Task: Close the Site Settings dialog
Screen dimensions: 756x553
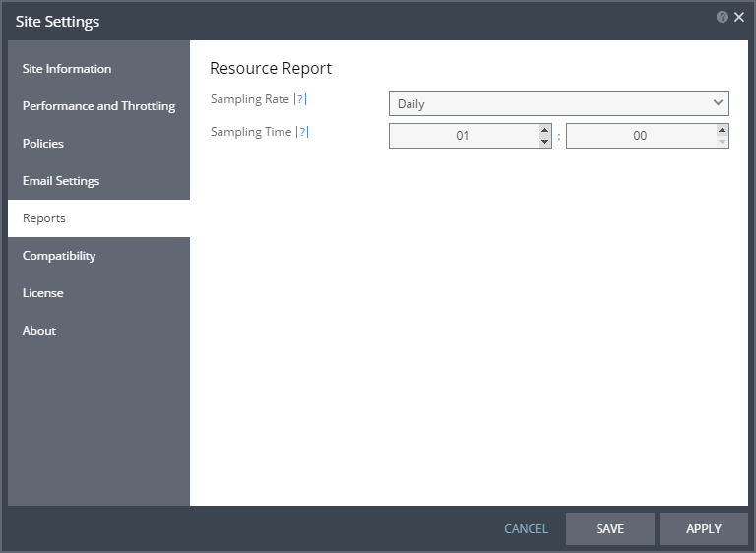Action: pyautogui.click(x=738, y=17)
